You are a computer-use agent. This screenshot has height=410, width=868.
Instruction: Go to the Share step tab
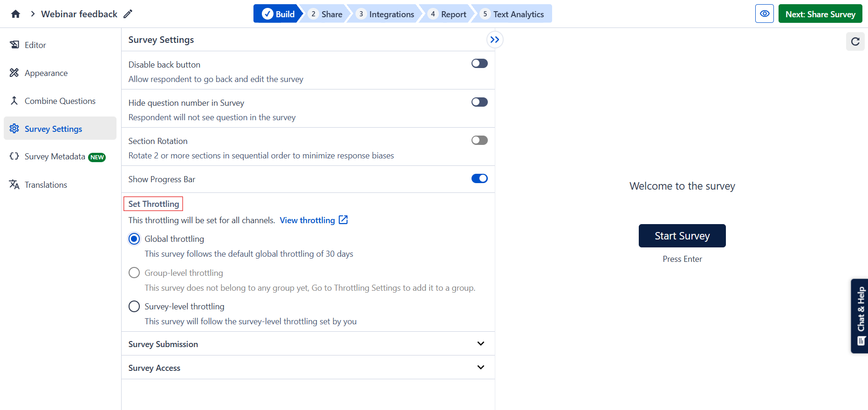326,14
